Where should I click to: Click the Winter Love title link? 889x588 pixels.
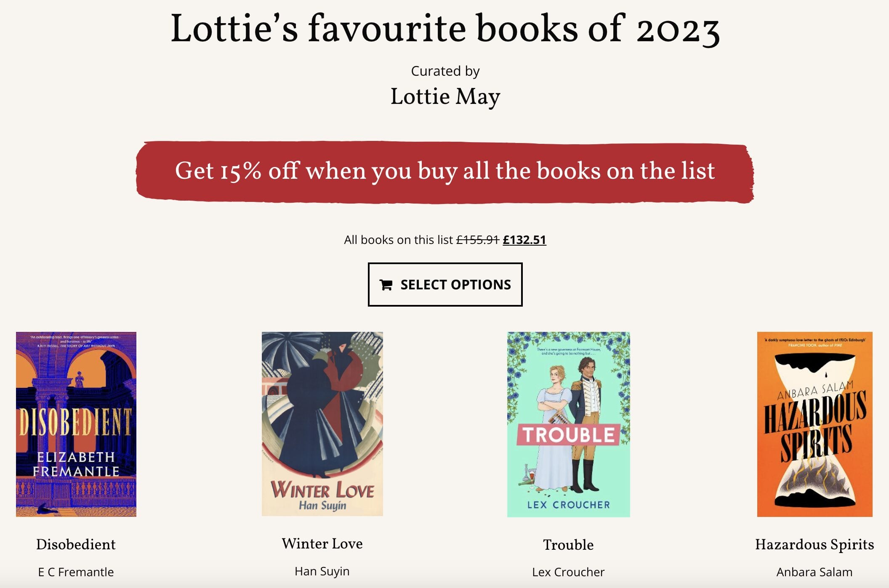322,543
